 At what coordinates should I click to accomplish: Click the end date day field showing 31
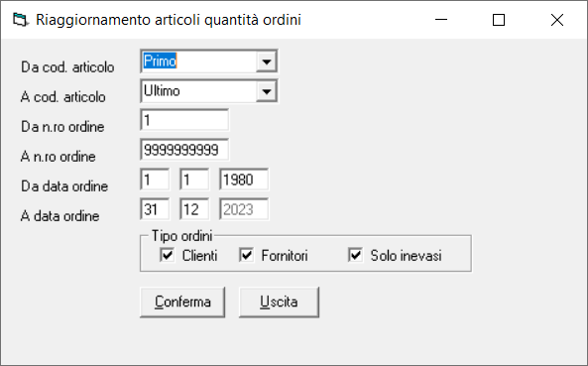coord(155,209)
